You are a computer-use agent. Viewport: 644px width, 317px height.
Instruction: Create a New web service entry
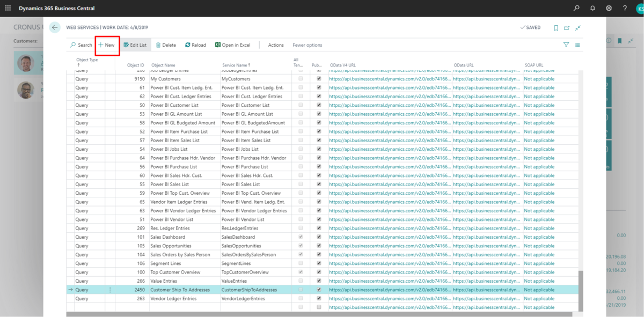107,45
